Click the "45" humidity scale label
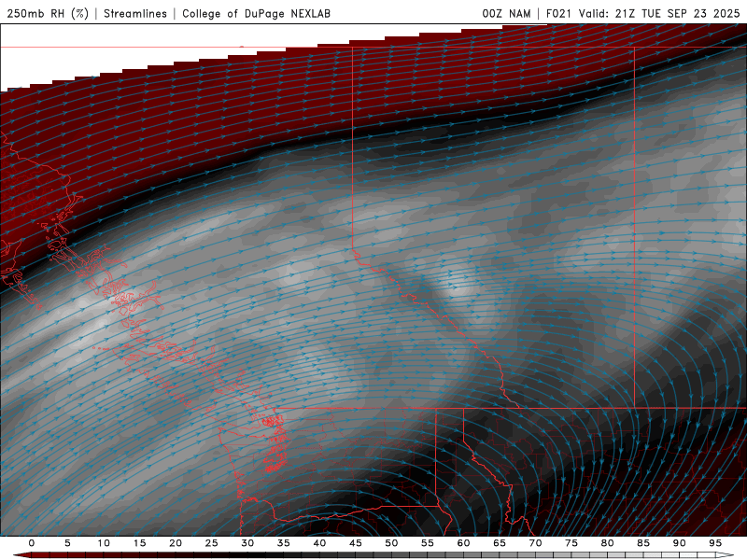 tap(356, 543)
